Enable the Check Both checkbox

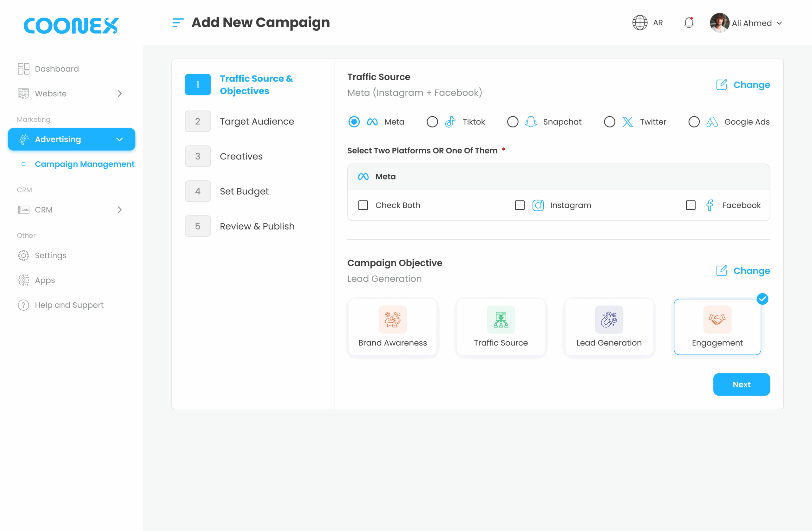coord(363,205)
